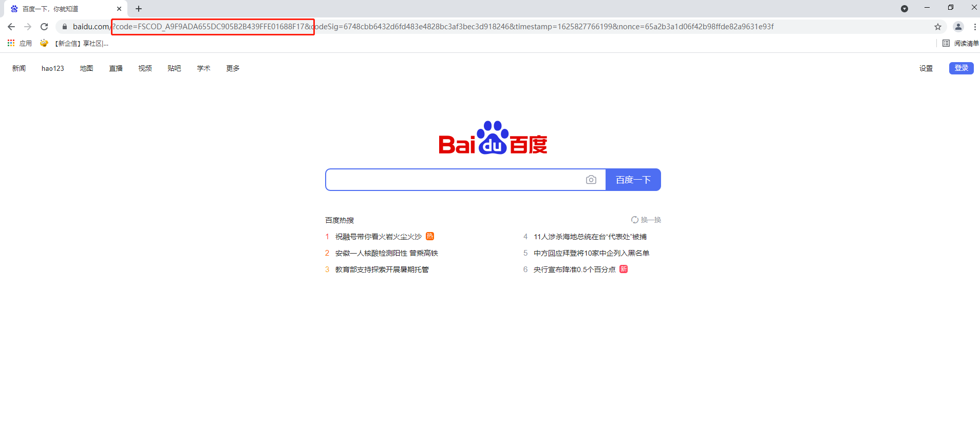Open the 设置 settings menu
Image resolution: width=980 pixels, height=442 pixels.
[926, 68]
